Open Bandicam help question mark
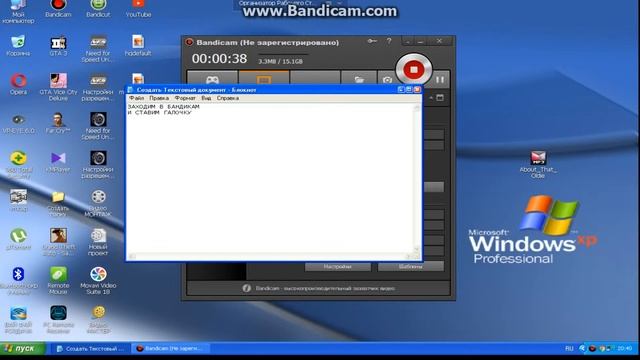640x360 pixels. tap(389, 41)
